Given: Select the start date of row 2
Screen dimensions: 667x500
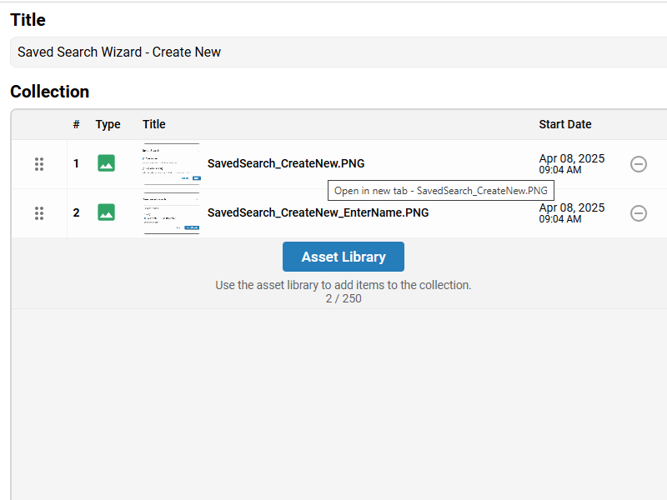Looking at the screenshot, I should (x=571, y=213).
